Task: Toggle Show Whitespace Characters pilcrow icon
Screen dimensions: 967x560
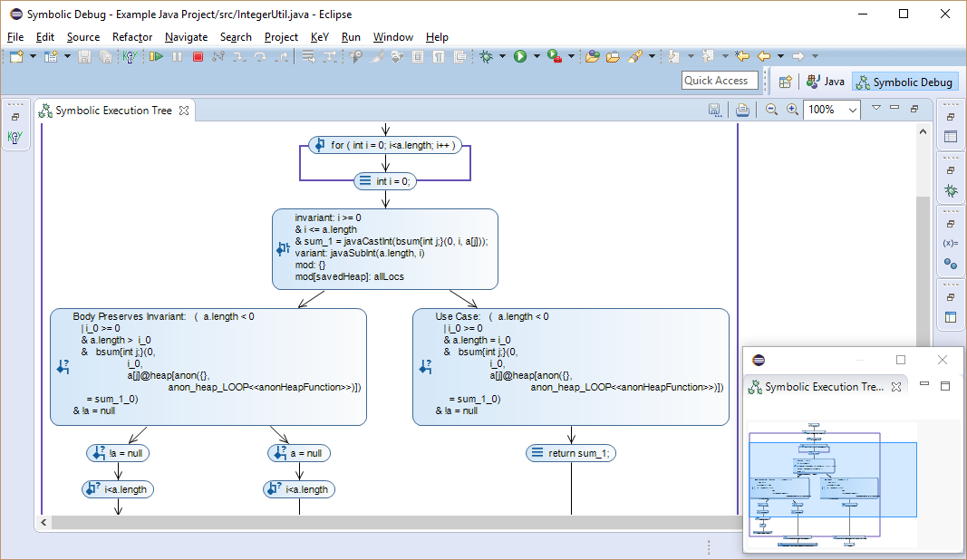Action: (x=439, y=57)
